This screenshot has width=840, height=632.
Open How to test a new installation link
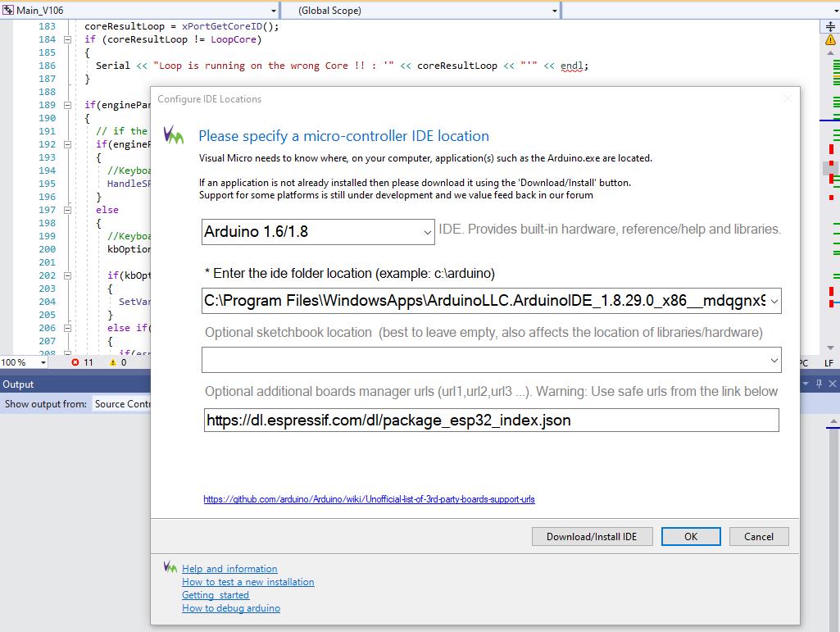[248, 582]
